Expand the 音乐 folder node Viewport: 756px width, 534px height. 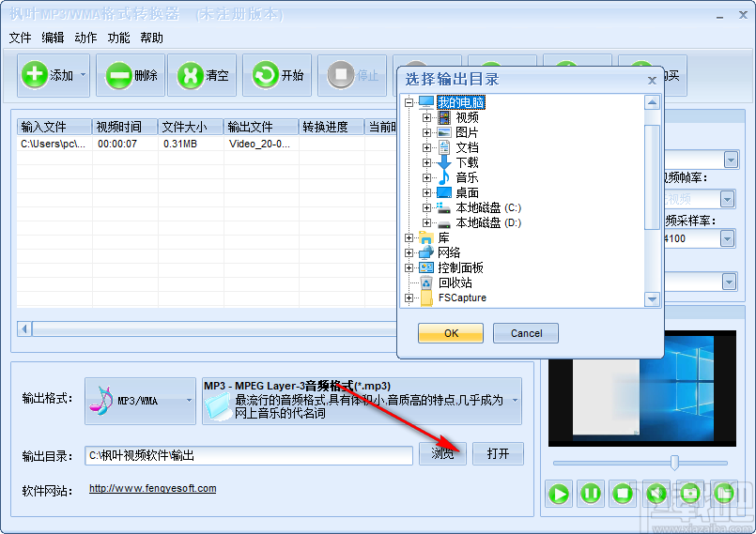click(x=426, y=177)
